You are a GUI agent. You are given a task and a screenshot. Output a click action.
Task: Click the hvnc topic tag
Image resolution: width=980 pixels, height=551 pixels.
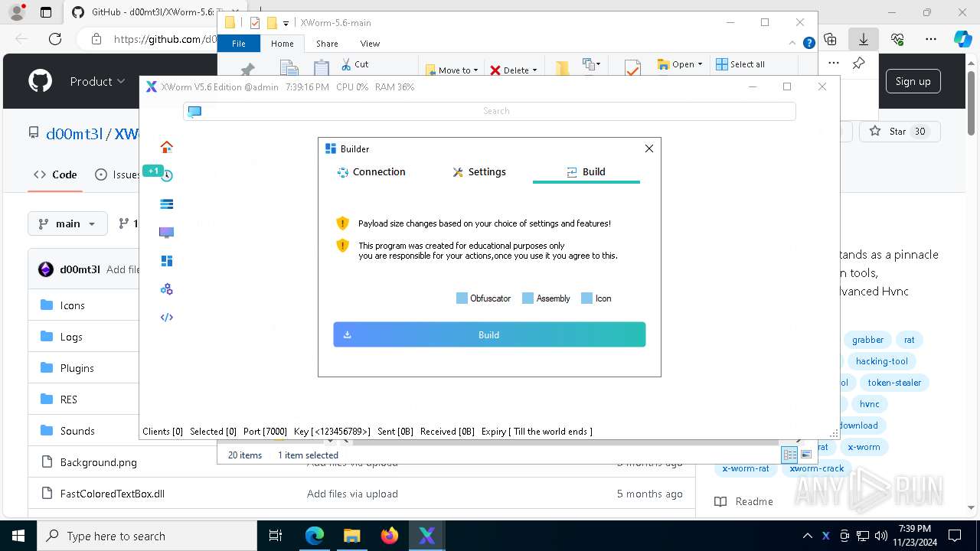pos(869,404)
